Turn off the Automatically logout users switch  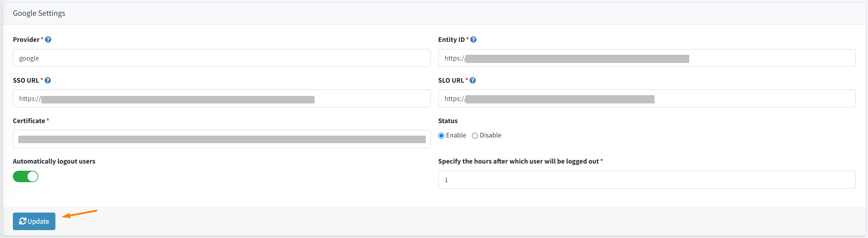coord(25,176)
